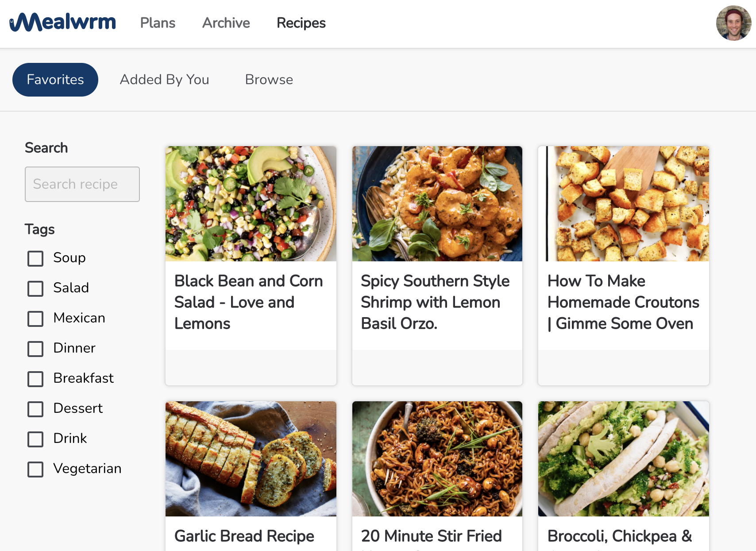Open the user profile avatar
Viewport: 756px width, 551px height.
(733, 23)
